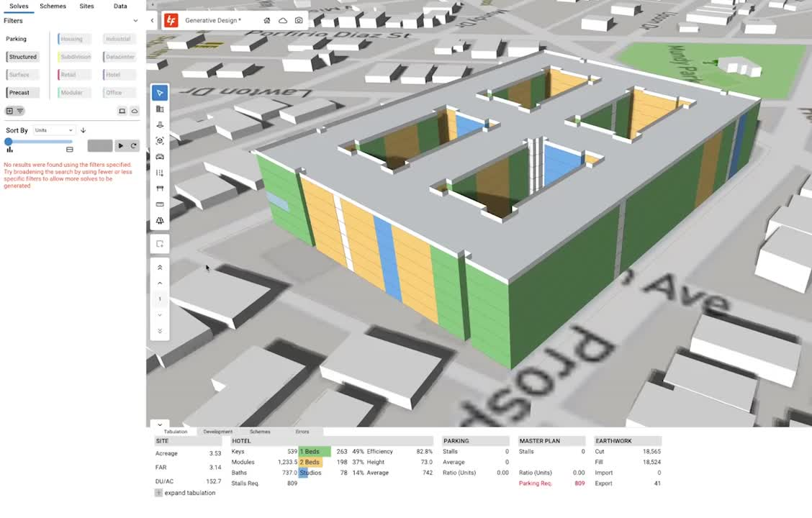The width and height of the screenshot is (812, 518).
Task: Select the local computer solve icon
Action: click(122, 111)
